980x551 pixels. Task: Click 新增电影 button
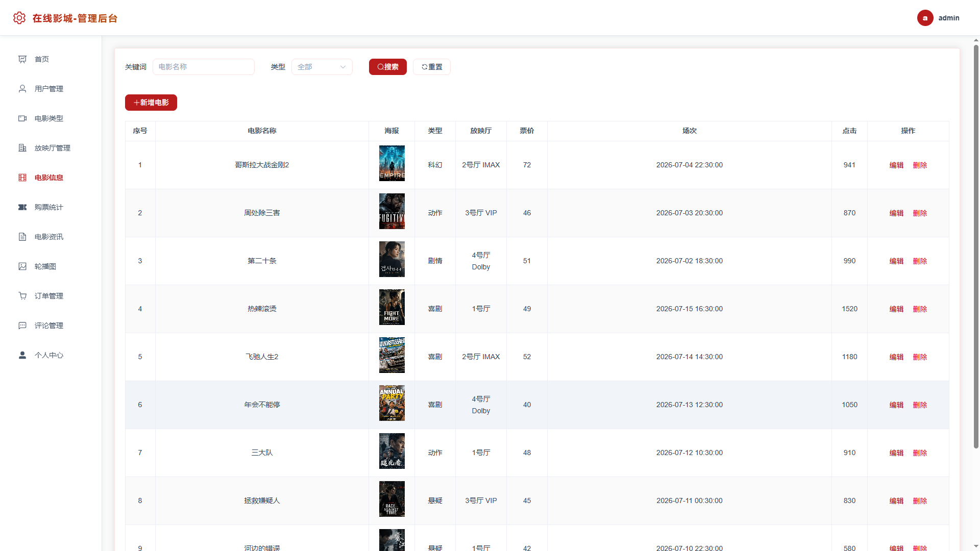[151, 103]
